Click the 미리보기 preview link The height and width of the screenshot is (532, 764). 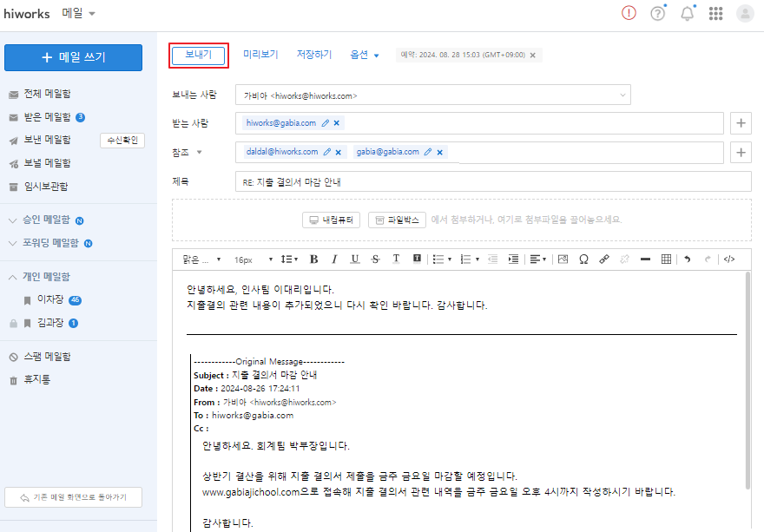[260, 54]
